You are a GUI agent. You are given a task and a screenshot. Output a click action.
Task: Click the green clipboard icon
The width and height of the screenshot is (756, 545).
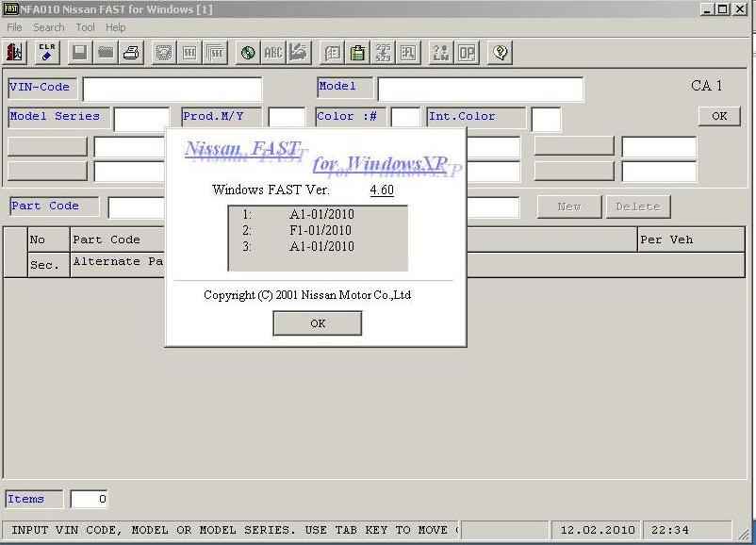(x=357, y=52)
